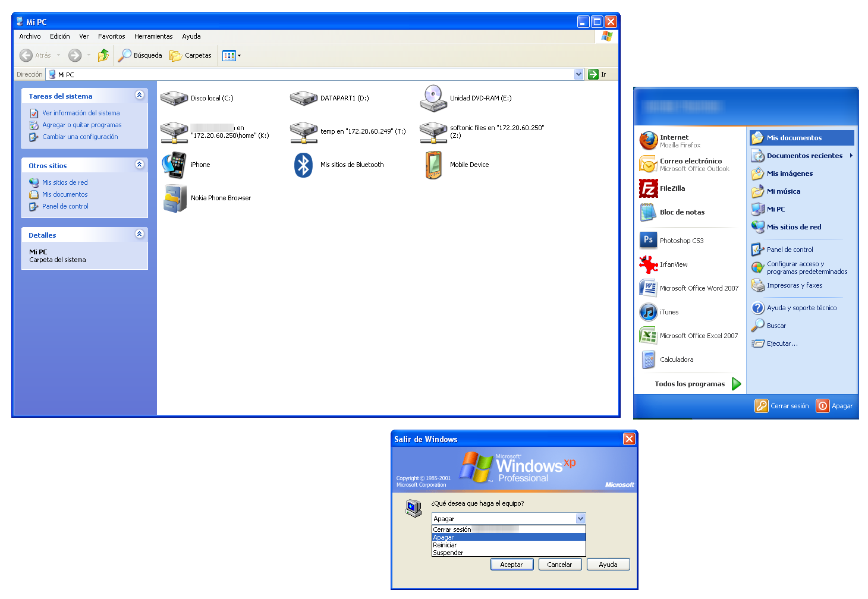Open the Nokia Phone Browser icon

[x=175, y=198]
